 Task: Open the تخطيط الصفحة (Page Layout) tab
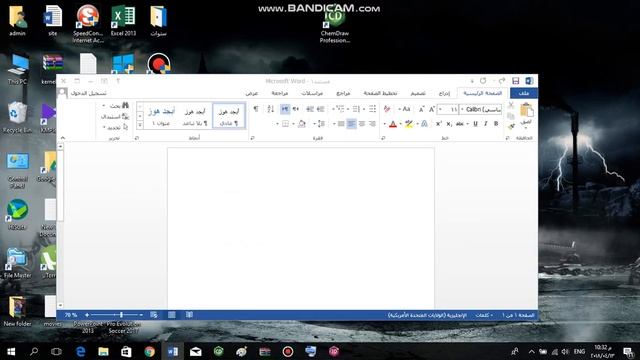point(380,93)
